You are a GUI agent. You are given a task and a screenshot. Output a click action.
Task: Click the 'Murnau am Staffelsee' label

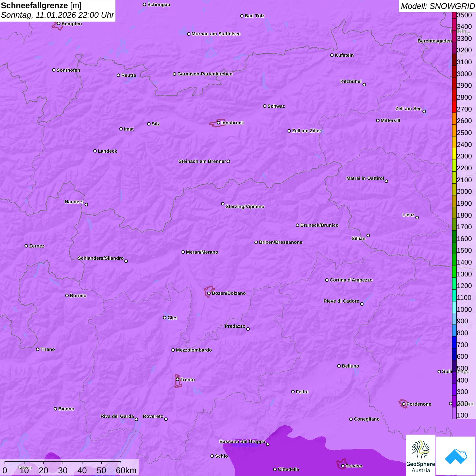coord(216,34)
